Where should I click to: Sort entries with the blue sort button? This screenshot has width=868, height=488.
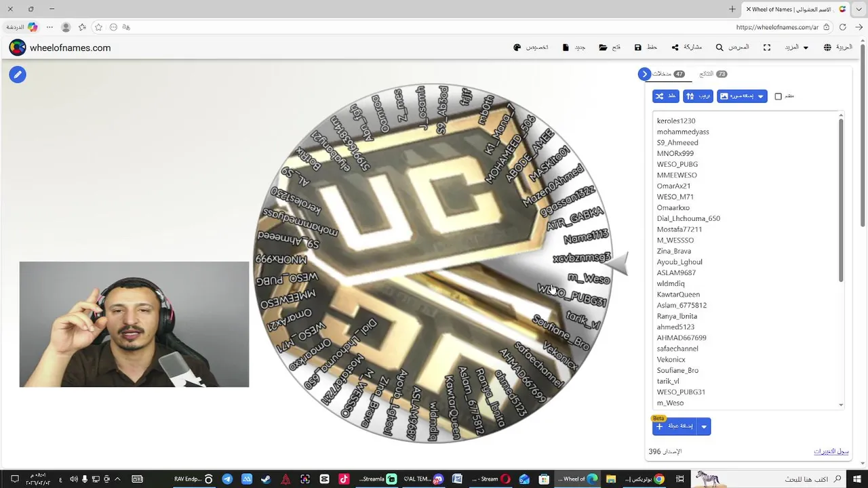click(x=698, y=96)
